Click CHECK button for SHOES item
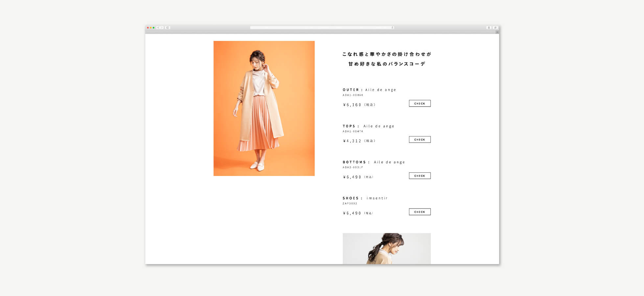The width and height of the screenshot is (644, 296). point(420,212)
